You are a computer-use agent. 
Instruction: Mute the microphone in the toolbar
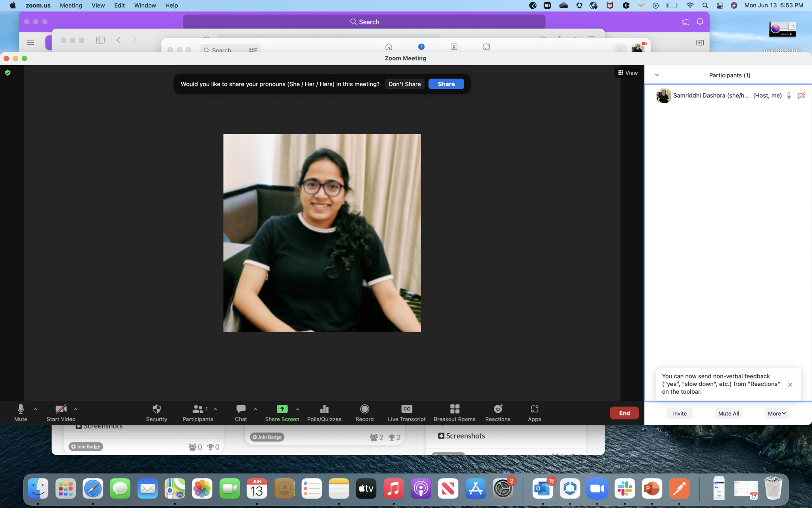tap(21, 409)
